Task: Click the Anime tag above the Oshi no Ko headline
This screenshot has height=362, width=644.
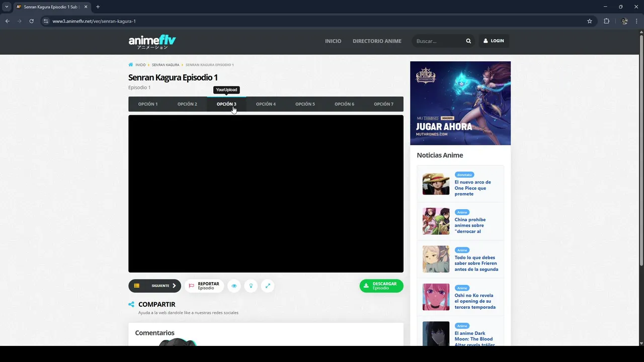Action: click(x=462, y=288)
